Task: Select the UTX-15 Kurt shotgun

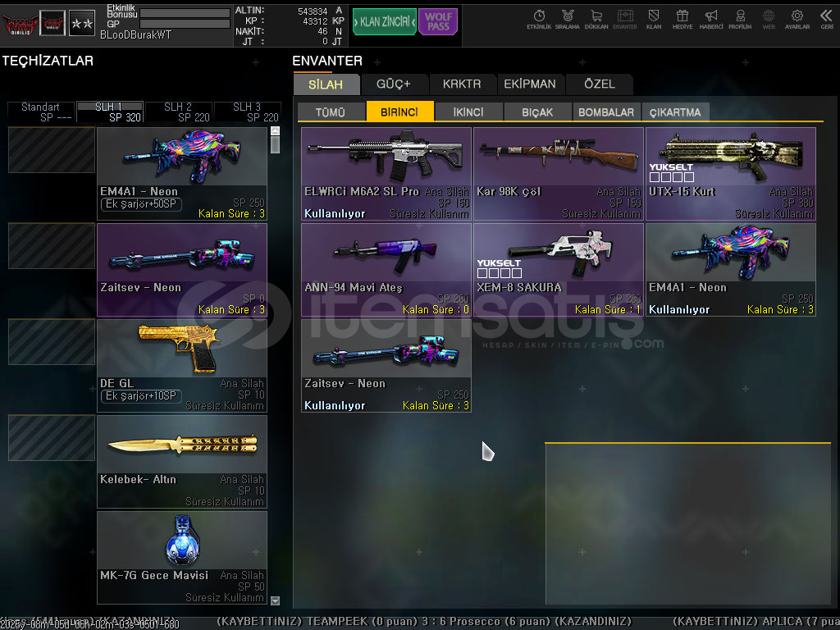Action: (731, 174)
